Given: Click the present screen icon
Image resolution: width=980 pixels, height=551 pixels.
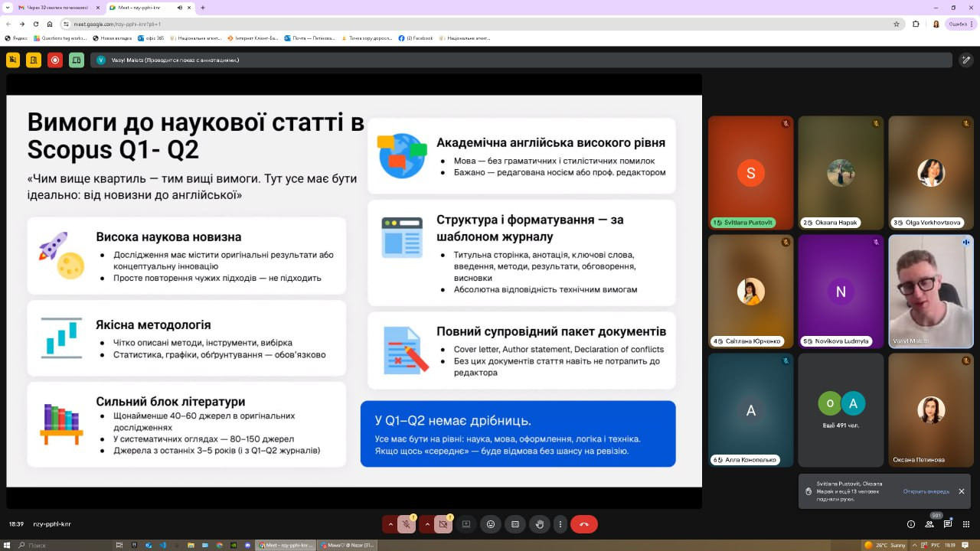Looking at the screenshot, I should pyautogui.click(x=466, y=524).
